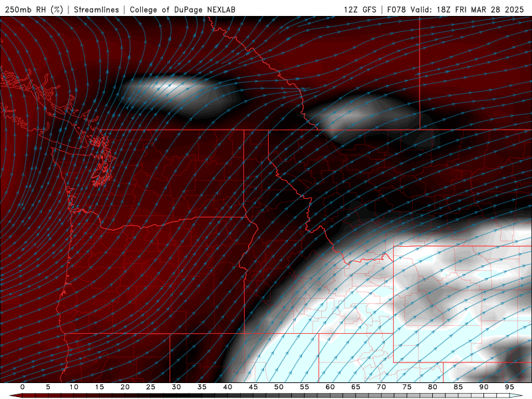The image size is (532, 399).
Task: Click 'Valid: 18Z FRI MAR 28 2025'
Action: tap(467, 9)
